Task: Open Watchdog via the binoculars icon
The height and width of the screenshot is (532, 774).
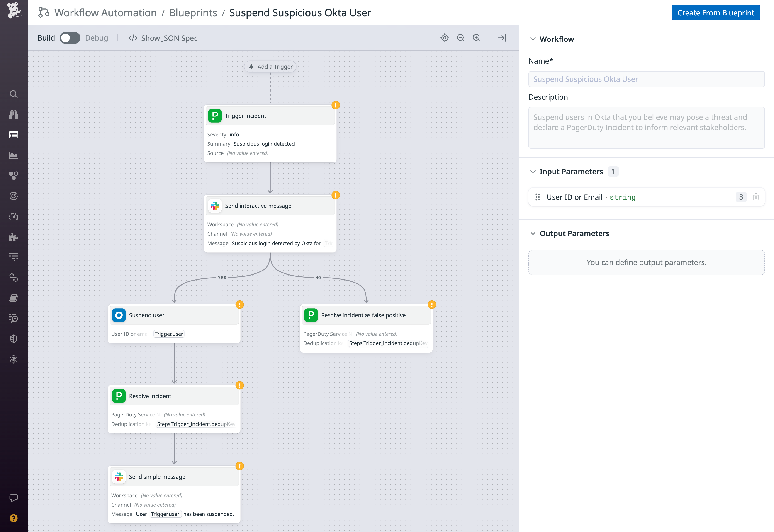Action: coord(14,114)
